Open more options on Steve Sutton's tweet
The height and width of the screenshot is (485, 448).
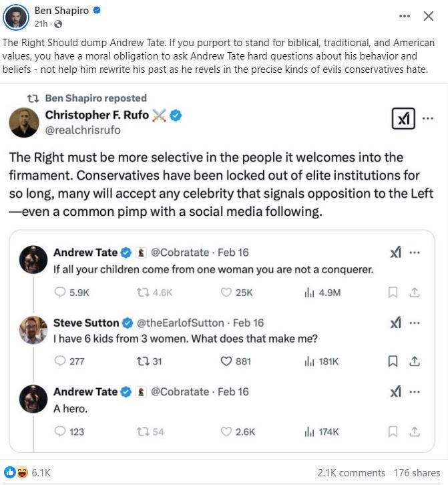click(415, 323)
